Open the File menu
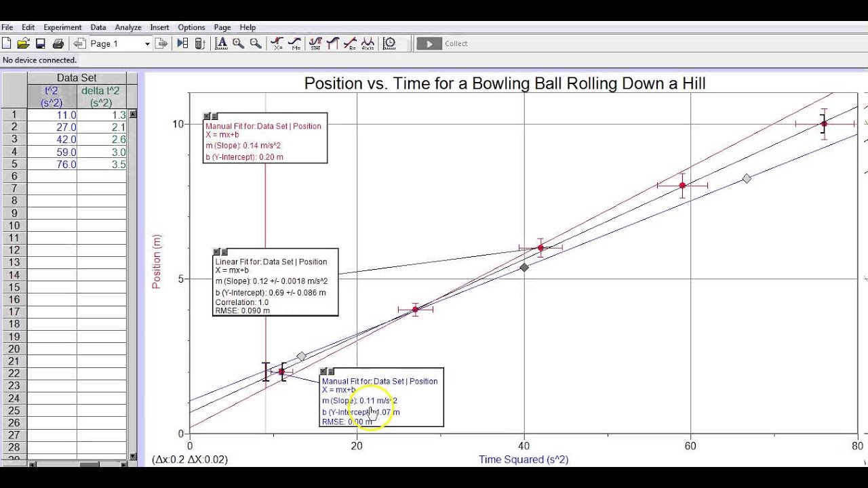This screenshot has width=868, height=488. coord(7,28)
